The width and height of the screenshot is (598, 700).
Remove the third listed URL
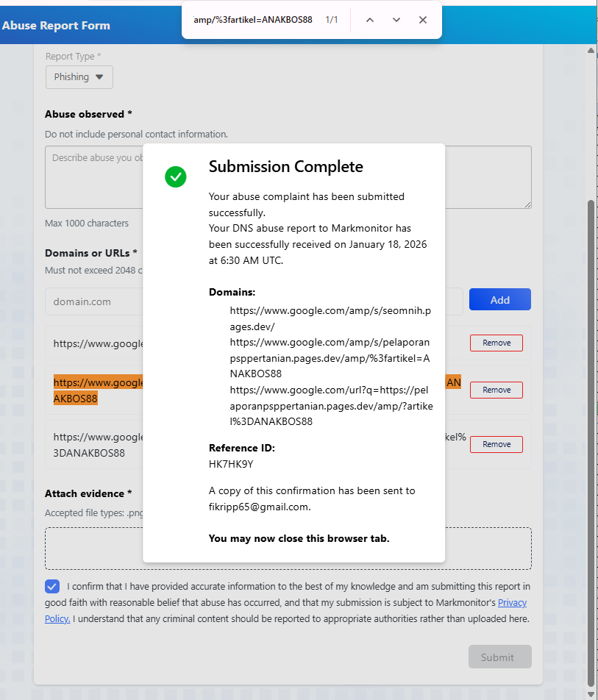pos(496,444)
